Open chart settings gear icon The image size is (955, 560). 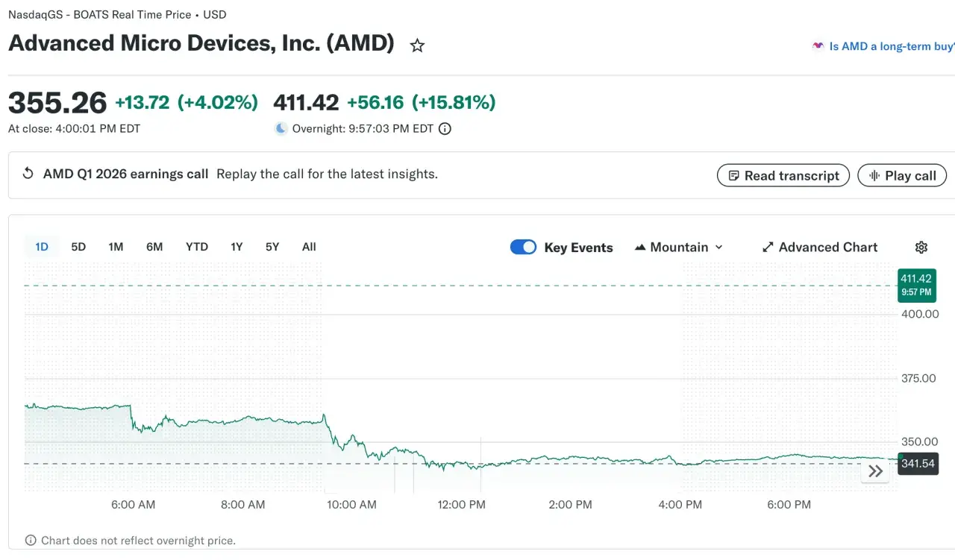921,248
